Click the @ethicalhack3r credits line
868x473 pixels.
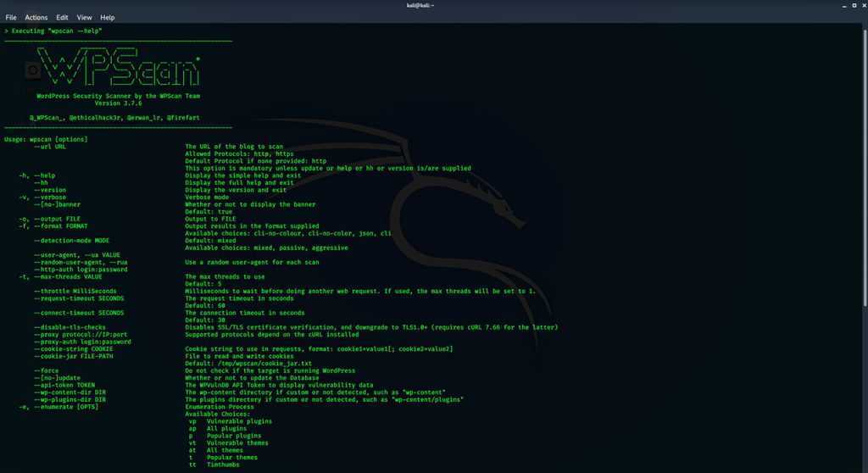(114, 118)
